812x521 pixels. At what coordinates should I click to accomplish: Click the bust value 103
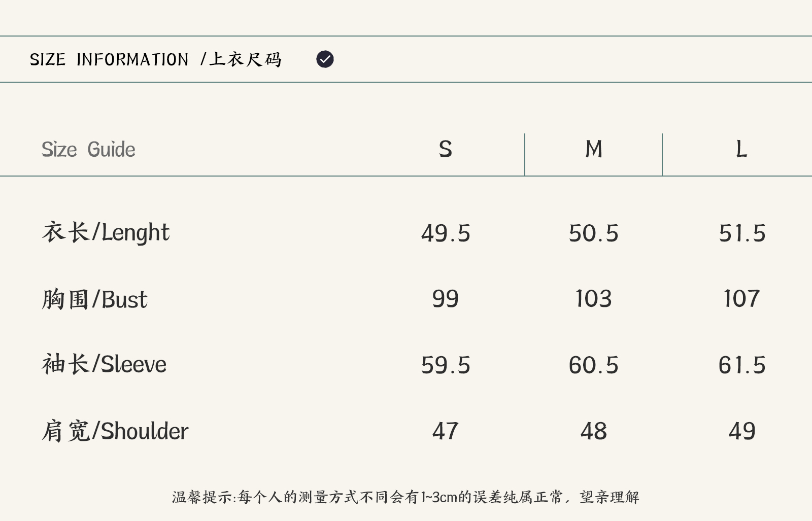594,299
